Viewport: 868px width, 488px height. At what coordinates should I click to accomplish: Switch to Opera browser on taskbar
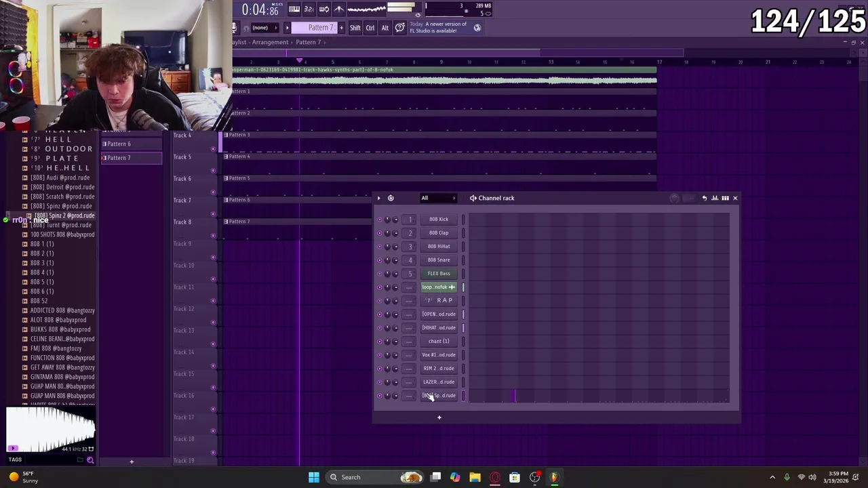[x=495, y=477]
